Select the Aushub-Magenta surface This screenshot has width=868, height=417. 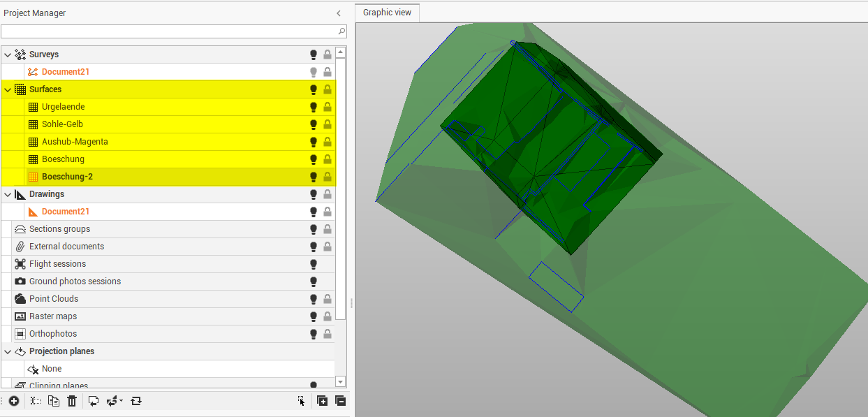(75, 142)
